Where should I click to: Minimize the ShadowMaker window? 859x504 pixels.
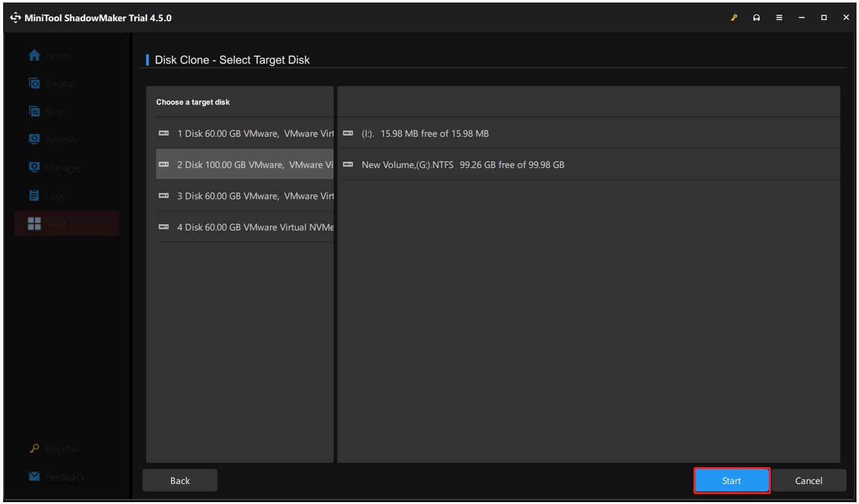point(802,18)
